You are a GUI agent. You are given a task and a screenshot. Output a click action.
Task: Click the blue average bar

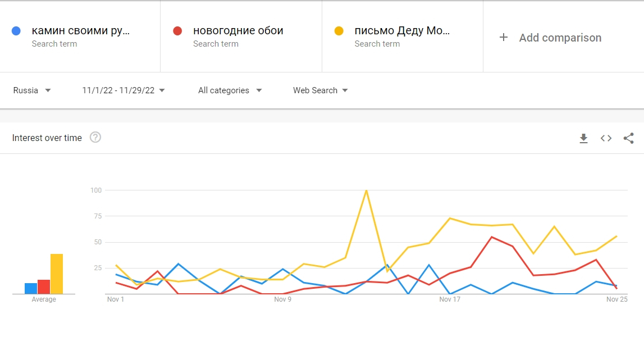31,288
